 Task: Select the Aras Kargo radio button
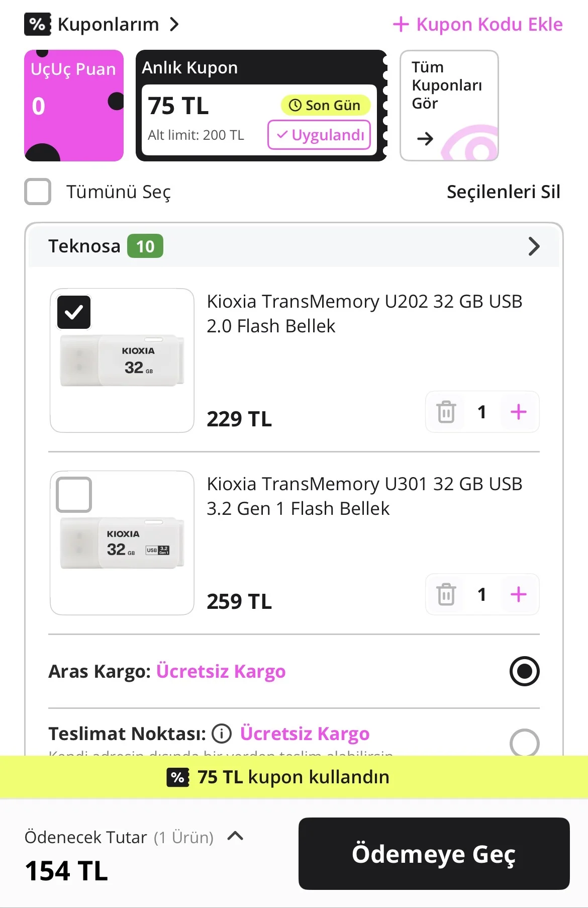coord(524,671)
